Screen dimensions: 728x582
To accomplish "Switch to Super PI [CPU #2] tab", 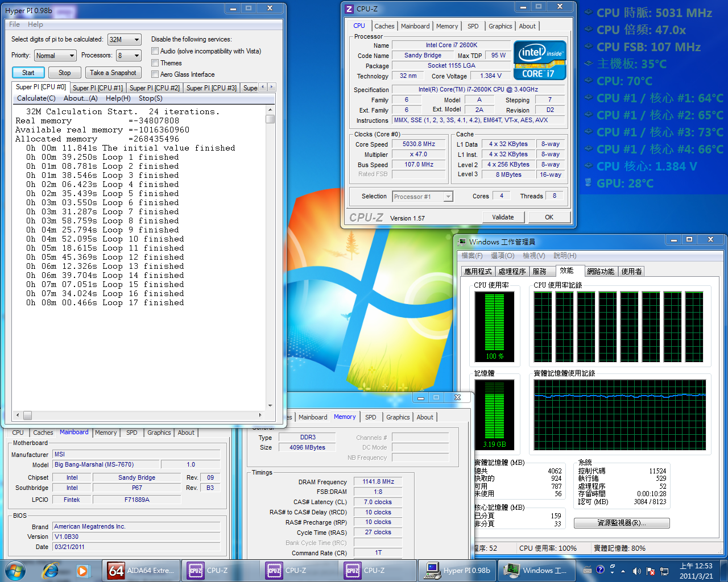I will click(x=154, y=88).
